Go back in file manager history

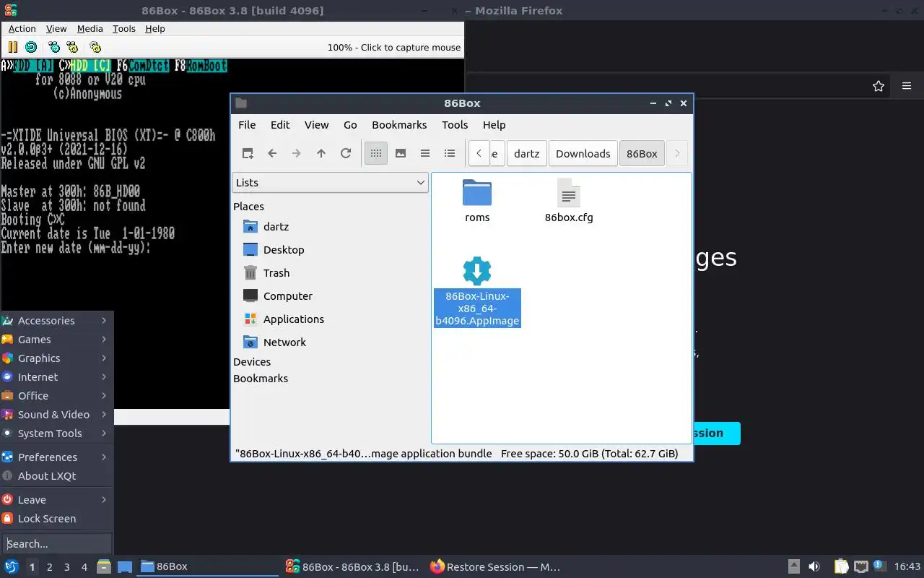click(272, 153)
